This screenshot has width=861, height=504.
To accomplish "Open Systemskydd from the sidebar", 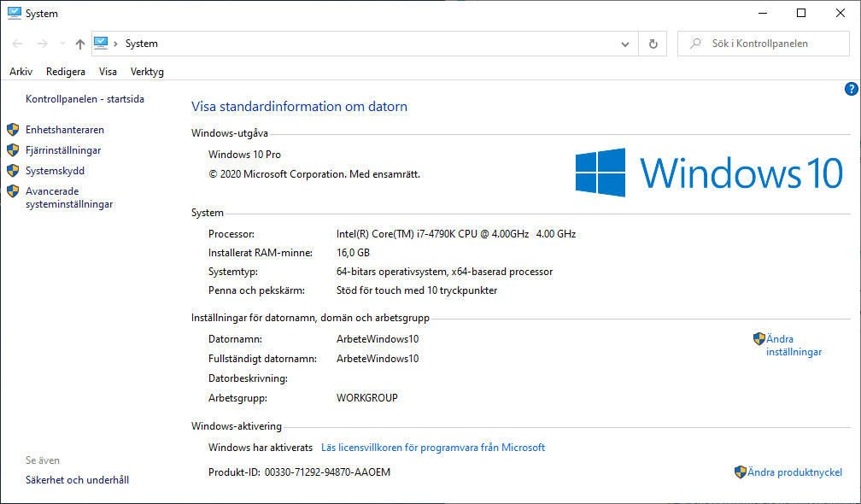I will click(56, 170).
